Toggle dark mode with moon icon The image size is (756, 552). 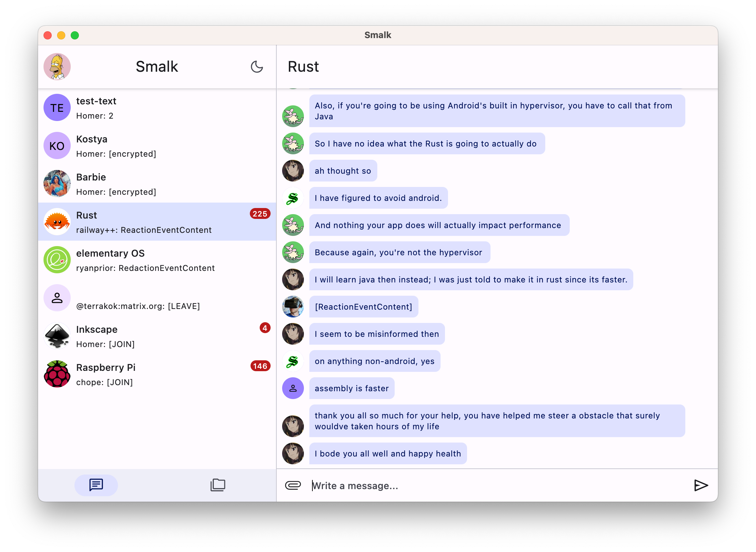coord(257,67)
